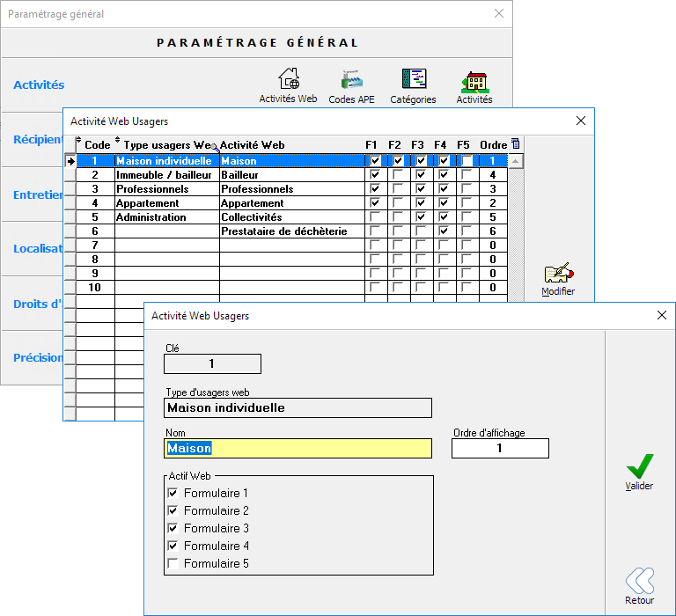Toggle F1 checkbox in the Professionnels row

[375, 189]
